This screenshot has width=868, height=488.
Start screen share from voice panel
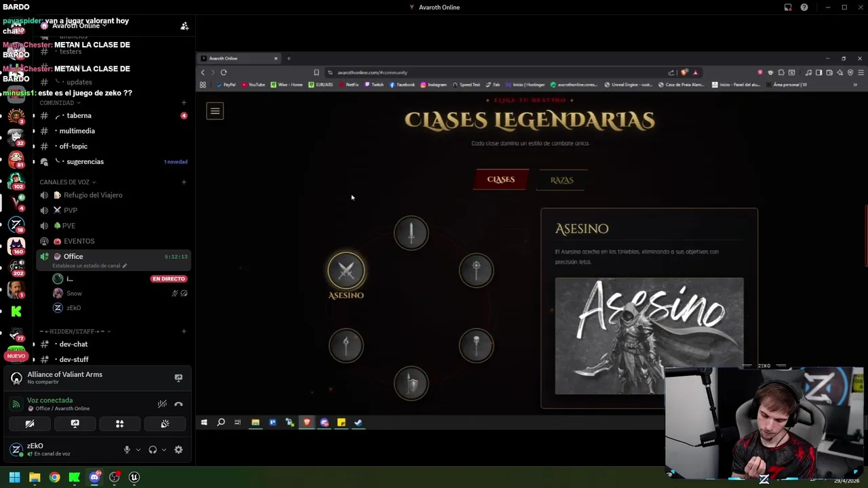(75, 424)
